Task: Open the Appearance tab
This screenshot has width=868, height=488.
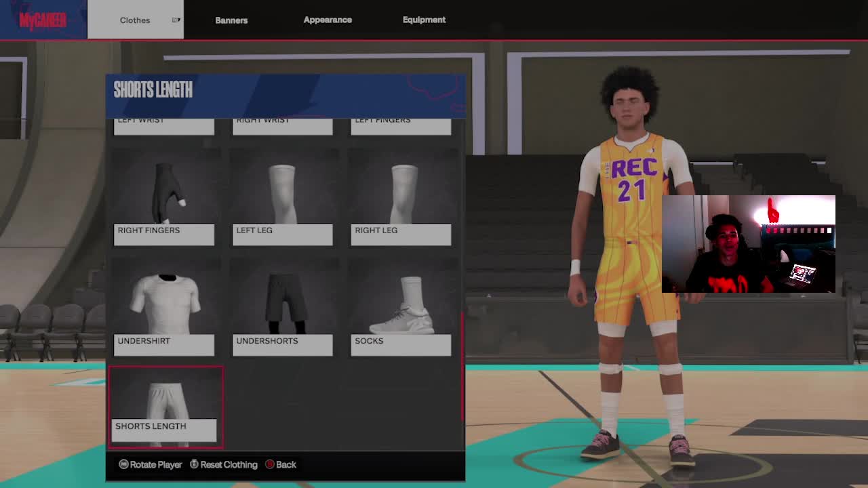Action: [328, 20]
